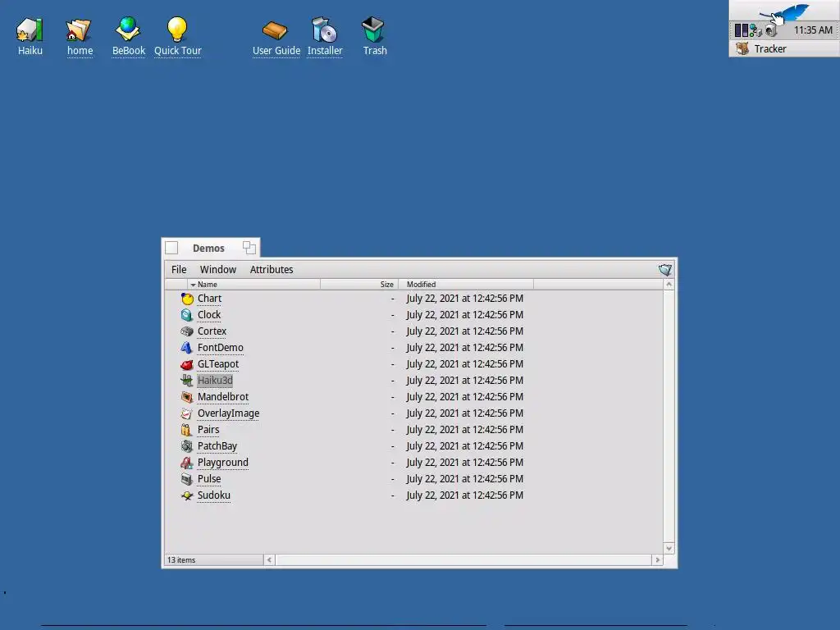Screen dimensions: 840x630
Task: Select the Quick Tour lightbulb icon
Action: pyautogui.click(x=177, y=29)
